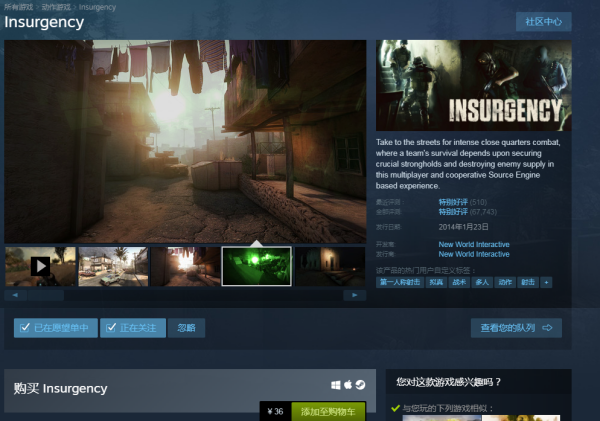
Task: Click the thumbnail strip scrollbar handle
Action: coord(46,295)
